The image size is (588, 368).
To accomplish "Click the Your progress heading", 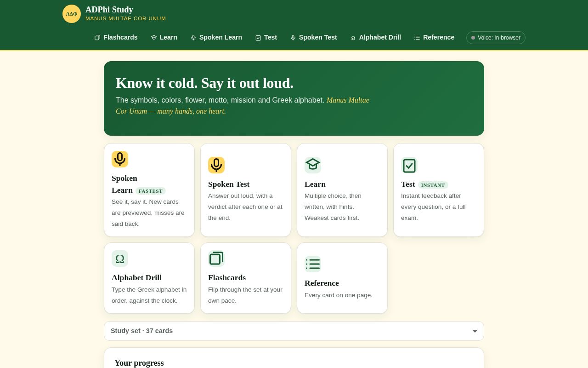I will coord(139,363).
